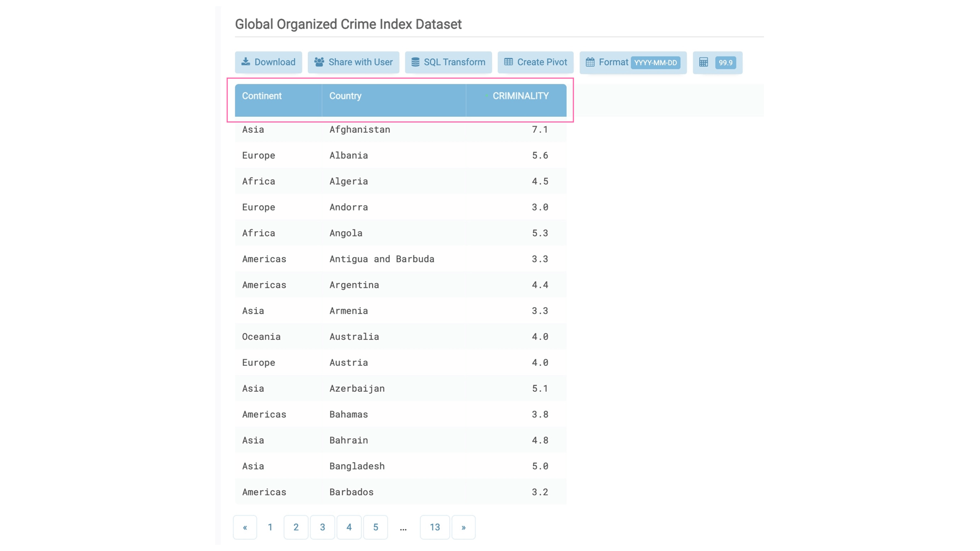The height and width of the screenshot is (551, 980).
Task: Click Andorra's 3.0 criminality value
Action: 540,207
